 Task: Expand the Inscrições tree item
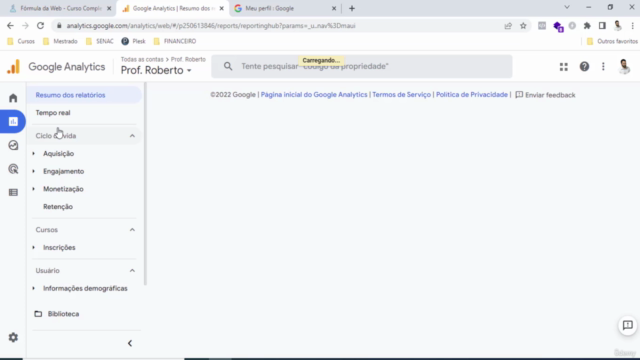tap(33, 247)
